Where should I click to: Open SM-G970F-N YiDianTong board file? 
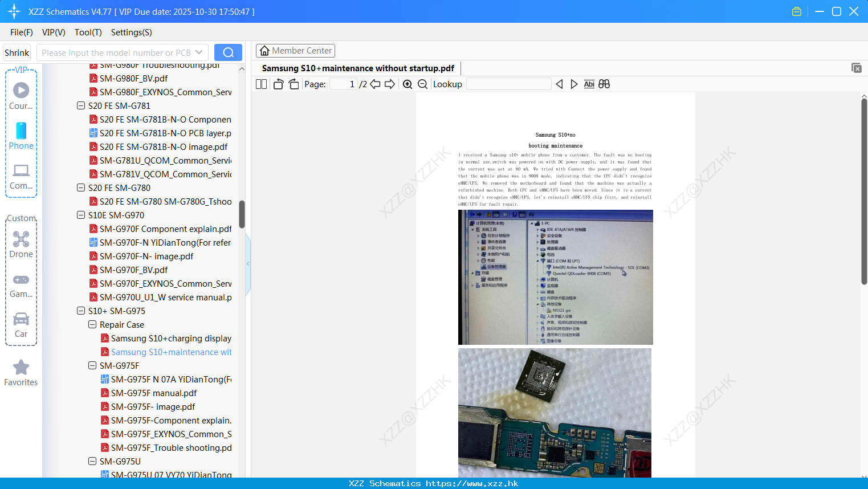(165, 242)
